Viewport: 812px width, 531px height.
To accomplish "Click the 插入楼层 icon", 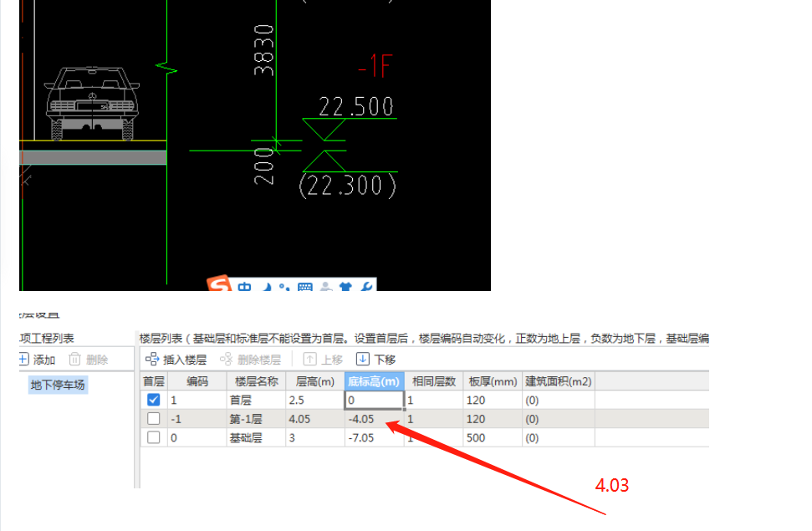I will [x=152, y=359].
